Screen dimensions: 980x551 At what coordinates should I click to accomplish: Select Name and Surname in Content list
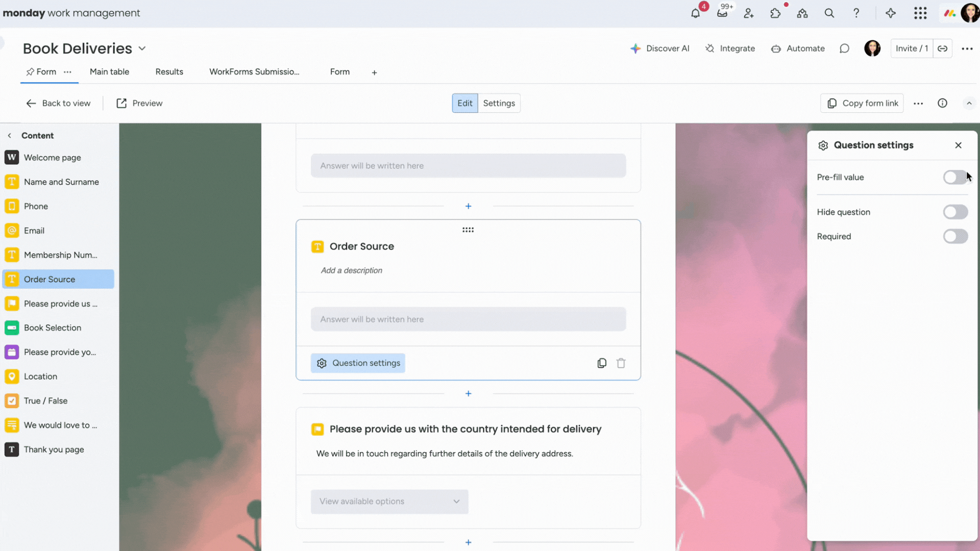pyautogui.click(x=59, y=182)
